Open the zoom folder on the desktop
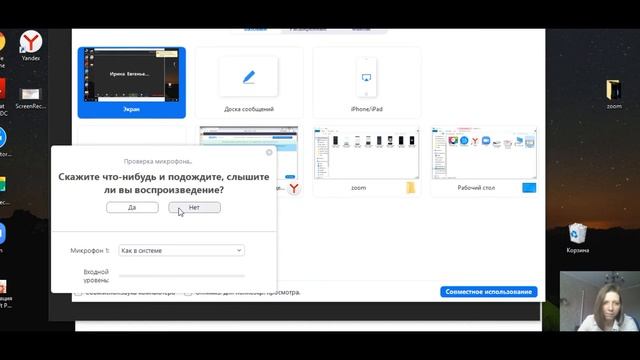The width and height of the screenshot is (640, 360). [613, 94]
